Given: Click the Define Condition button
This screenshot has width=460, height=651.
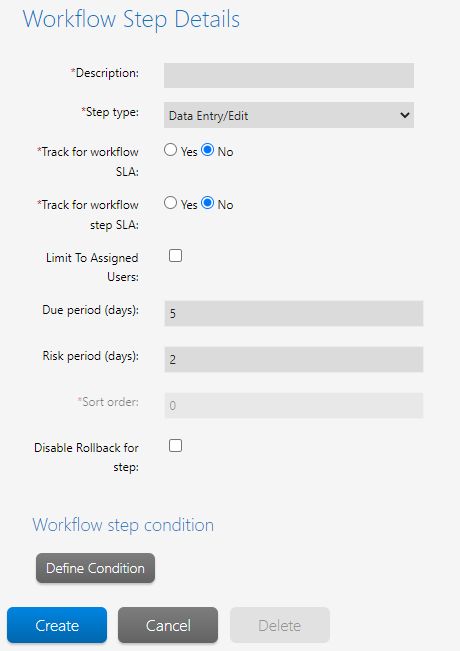Looking at the screenshot, I should pyautogui.click(x=95, y=568).
